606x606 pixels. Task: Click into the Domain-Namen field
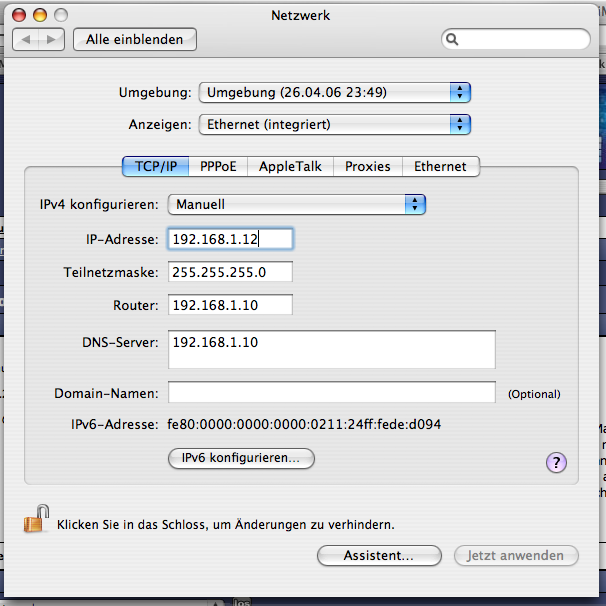332,392
